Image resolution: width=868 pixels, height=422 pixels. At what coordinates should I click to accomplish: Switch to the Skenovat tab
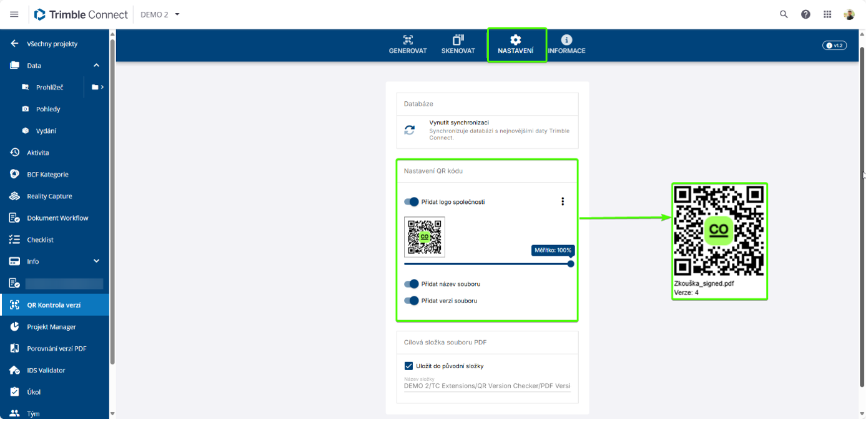click(x=458, y=44)
